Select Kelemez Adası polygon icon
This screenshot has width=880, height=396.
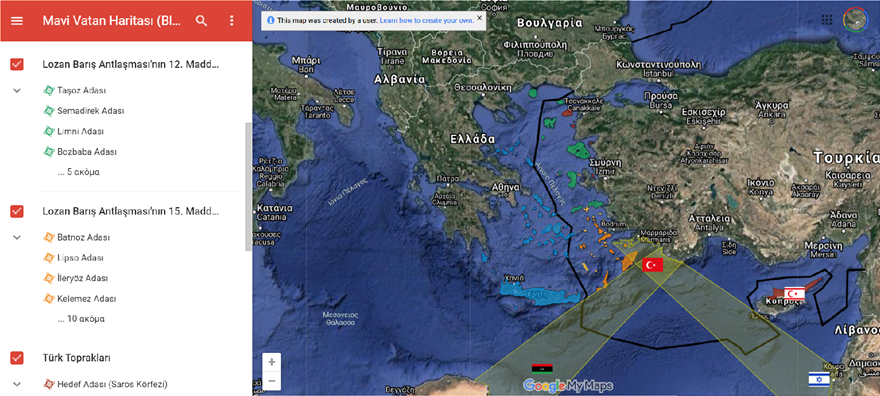[49, 298]
